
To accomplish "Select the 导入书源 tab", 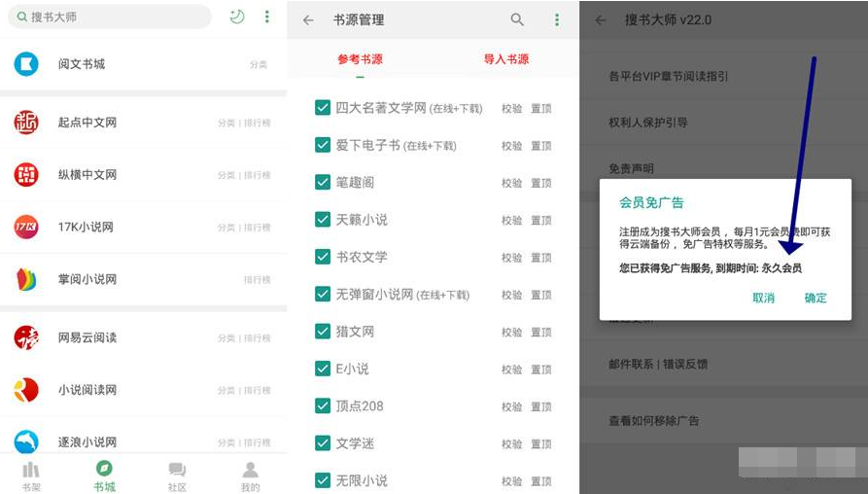I will pos(506,58).
